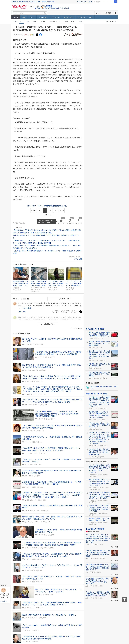Focus the top web search field
Screen dimensions: 129x644
click(103, 2)
